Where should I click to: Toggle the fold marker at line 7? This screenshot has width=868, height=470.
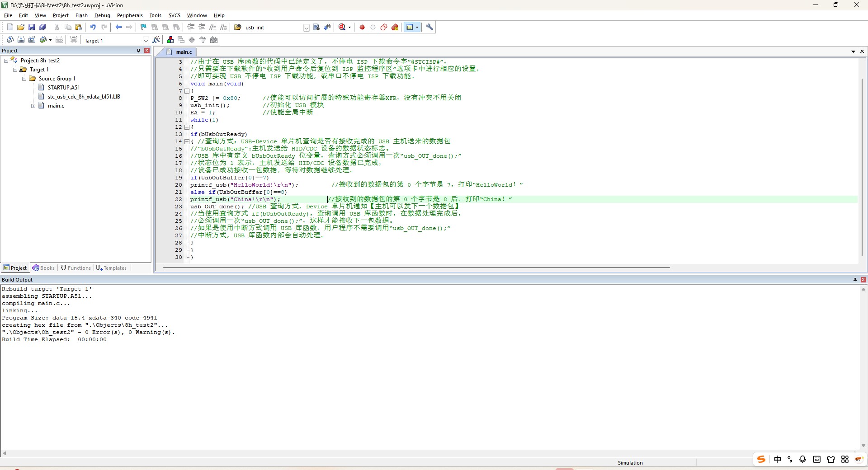pos(187,91)
